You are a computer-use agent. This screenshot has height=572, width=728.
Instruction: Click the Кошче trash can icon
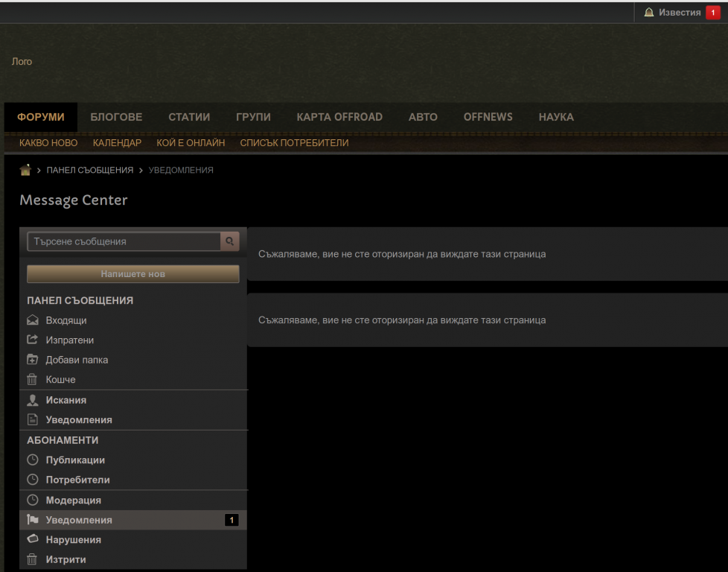click(32, 380)
